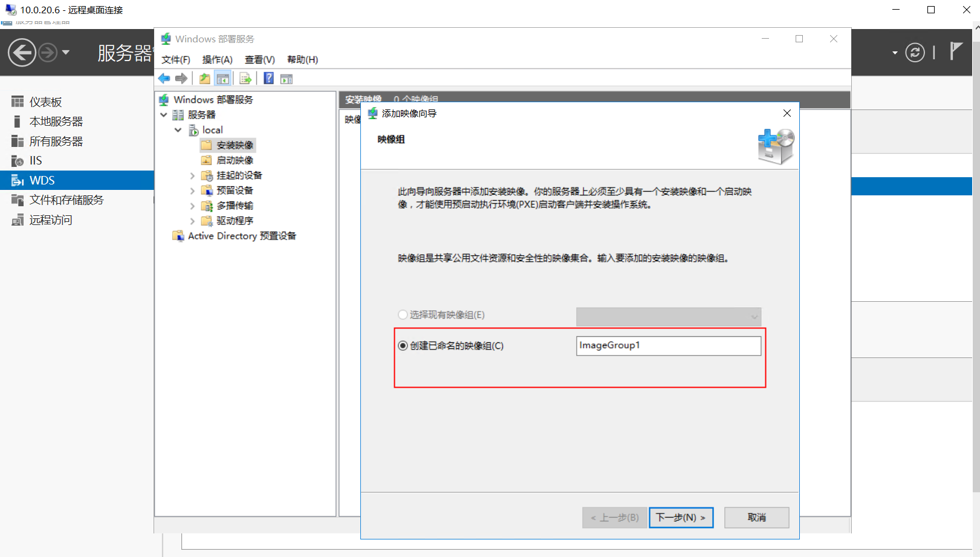Click Server Manager back navigation arrow

point(22,53)
